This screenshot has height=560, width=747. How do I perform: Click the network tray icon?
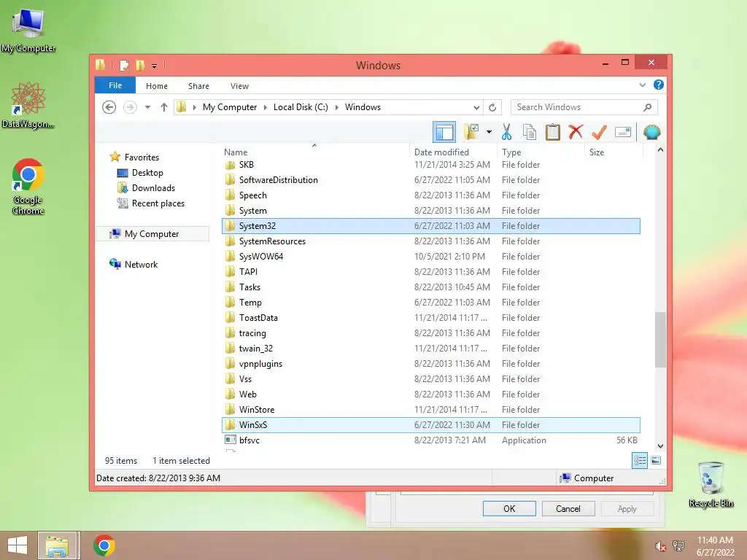(x=678, y=546)
